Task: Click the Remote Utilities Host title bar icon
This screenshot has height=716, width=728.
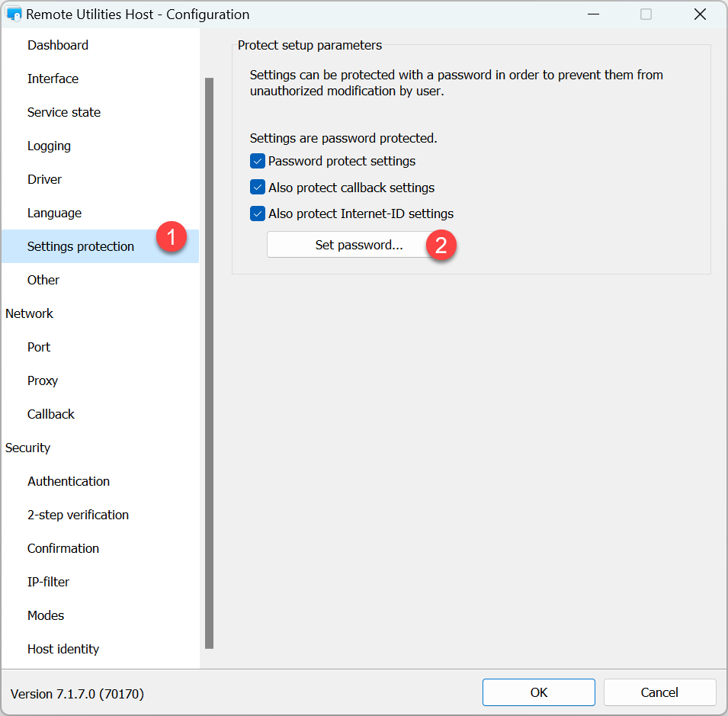Action: pos(14,14)
